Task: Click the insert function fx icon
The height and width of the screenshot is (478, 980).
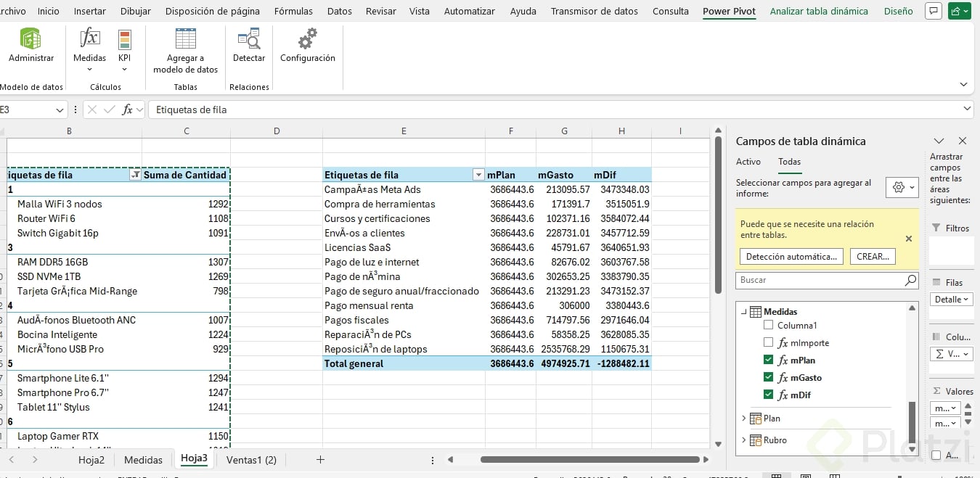Action: pos(128,110)
